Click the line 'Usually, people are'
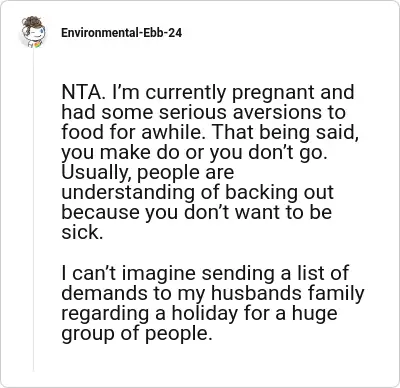Image resolution: width=400 pixels, height=388 pixels. click(148, 173)
